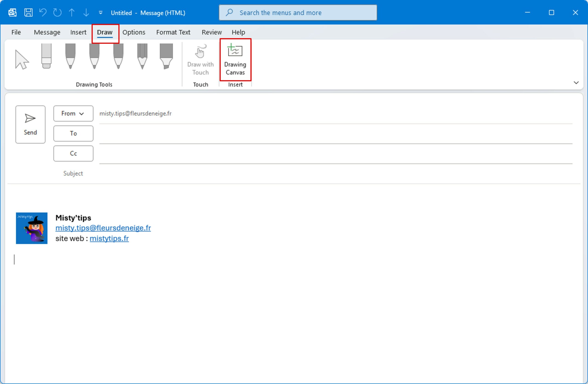Viewport: 588px width, 384px height.
Task: Select the Pencil drawing tool
Action: click(142, 56)
